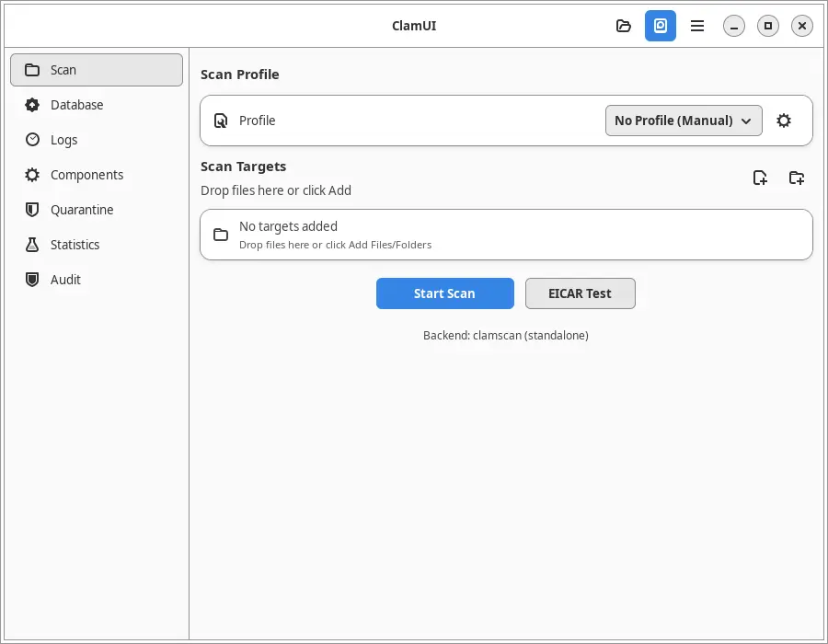Screen dimensions: 828x644
Task: Open the Quarantine section
Action: [97, 210]
